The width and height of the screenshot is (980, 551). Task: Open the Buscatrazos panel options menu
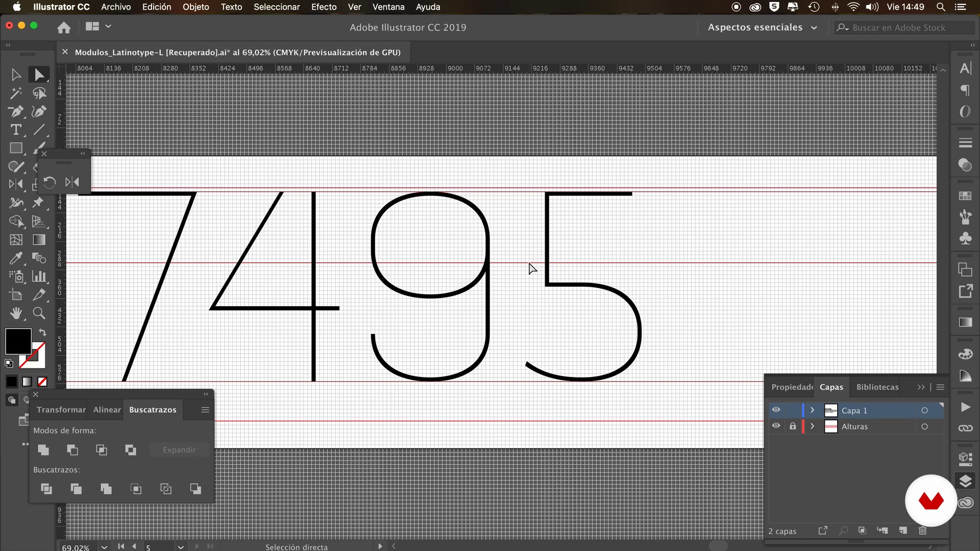(205, 410)
